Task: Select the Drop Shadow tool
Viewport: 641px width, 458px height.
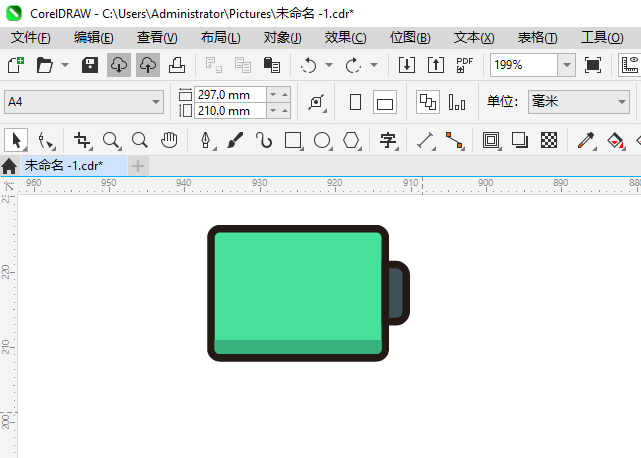Action: (520, 140)
